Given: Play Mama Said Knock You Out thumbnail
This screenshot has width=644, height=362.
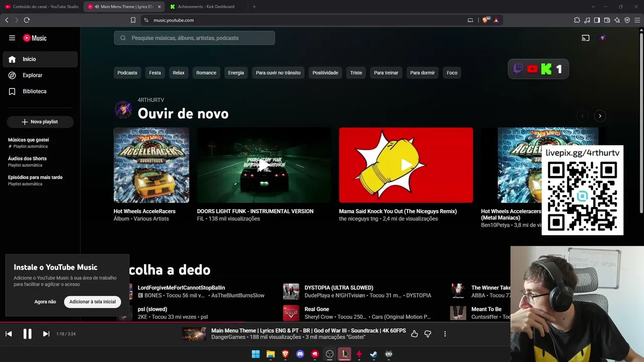Looking at the screenshot, I should click(x=406, y=165).
